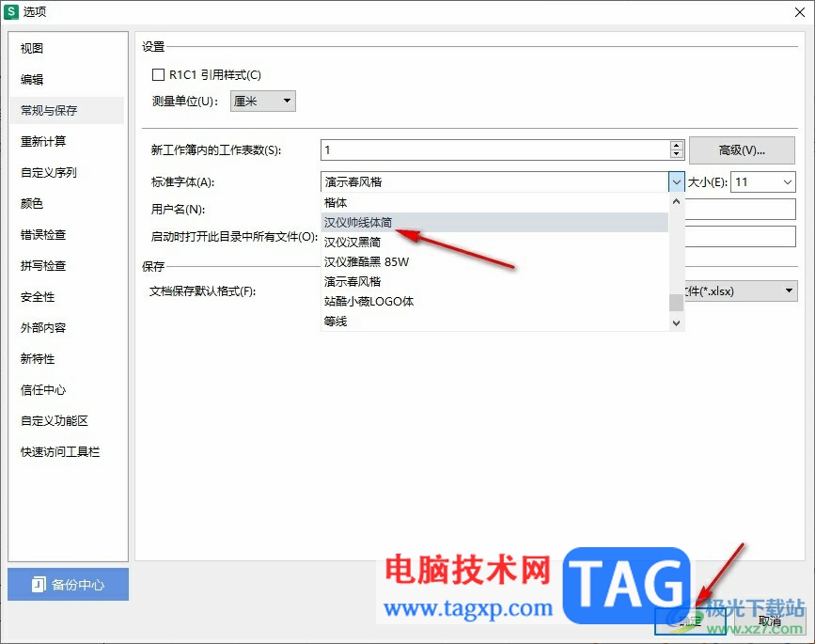This screenshot has width=815, height=644.
Task: Open the 测量单位 dropdown
Action: (x=263, y=101)
